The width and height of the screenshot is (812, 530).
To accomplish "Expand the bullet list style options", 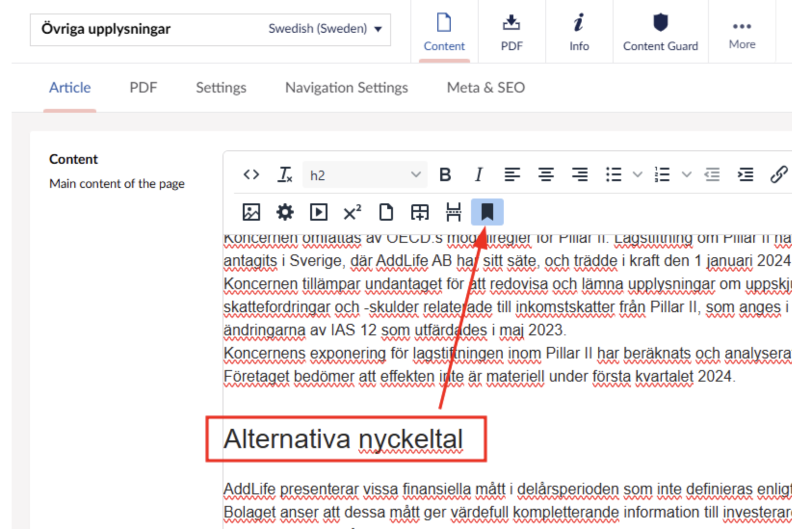I will pos(637,174).
